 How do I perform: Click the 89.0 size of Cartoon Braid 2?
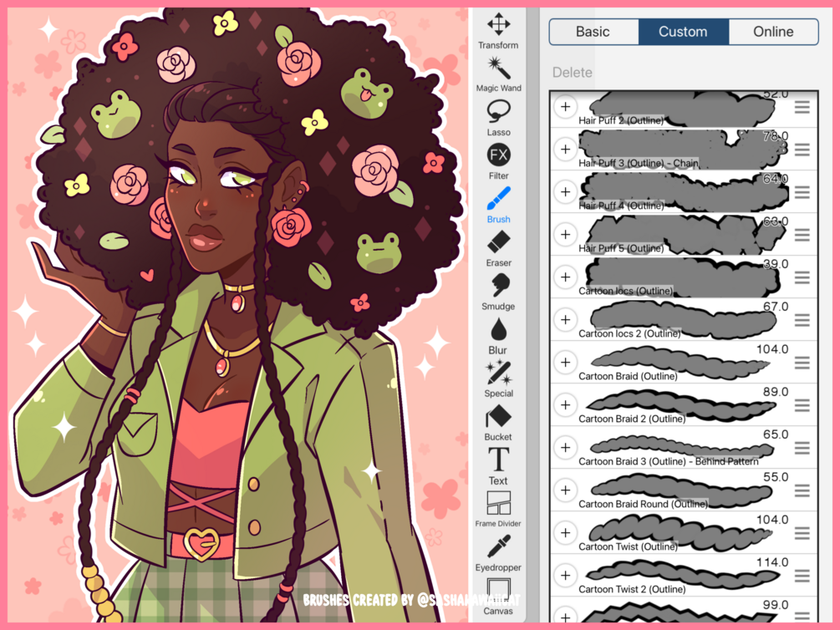[x=775, y=392]
